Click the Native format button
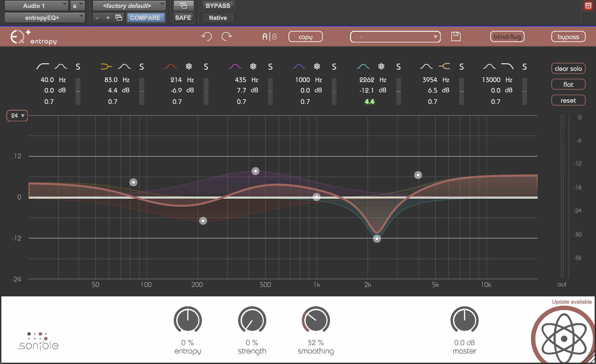 (218, 18)
